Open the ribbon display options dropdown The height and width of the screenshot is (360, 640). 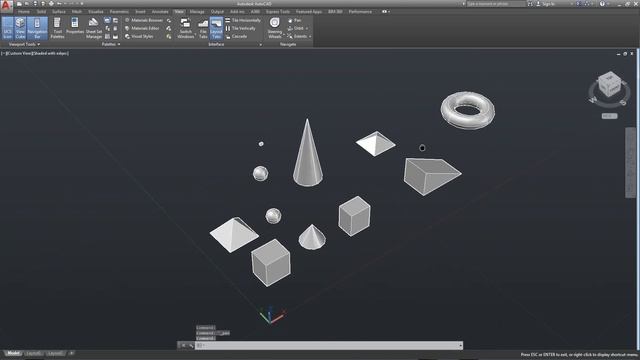click(386, 11)
